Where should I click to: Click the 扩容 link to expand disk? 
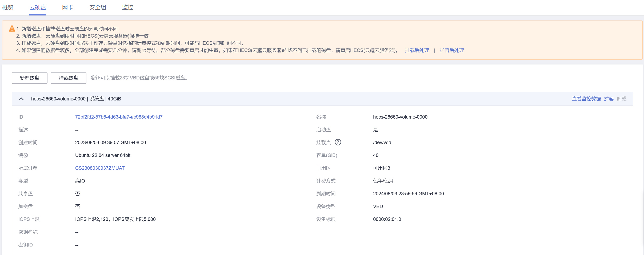coord(609,99)
